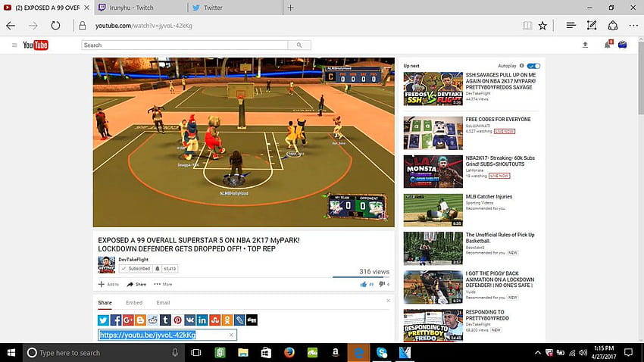Like the video with thumbs up

point(364,284)
